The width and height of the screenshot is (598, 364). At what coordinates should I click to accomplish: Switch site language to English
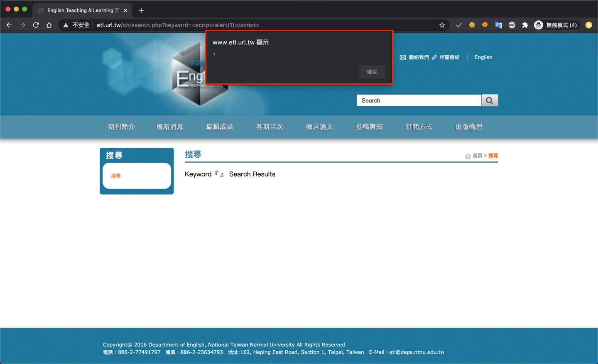(483, 57)
